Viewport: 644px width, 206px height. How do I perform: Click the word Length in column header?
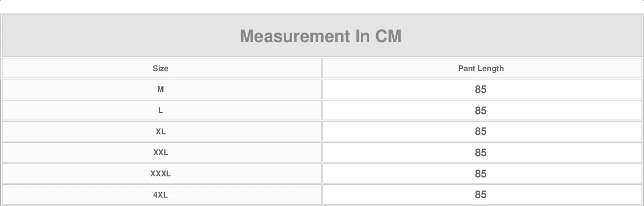click(x=490, y=68)
